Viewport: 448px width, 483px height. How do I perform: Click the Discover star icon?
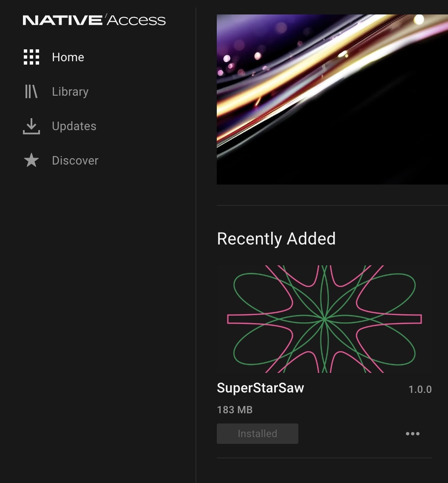31,160
